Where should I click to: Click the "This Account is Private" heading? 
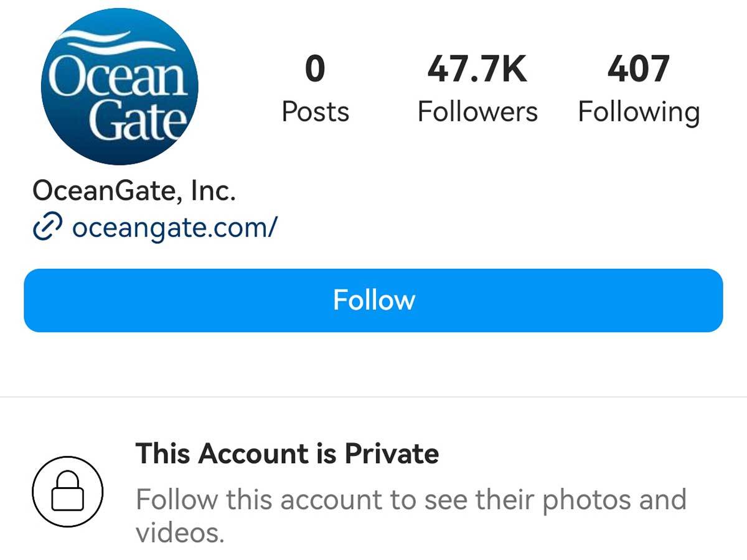[x=287, y=453]
